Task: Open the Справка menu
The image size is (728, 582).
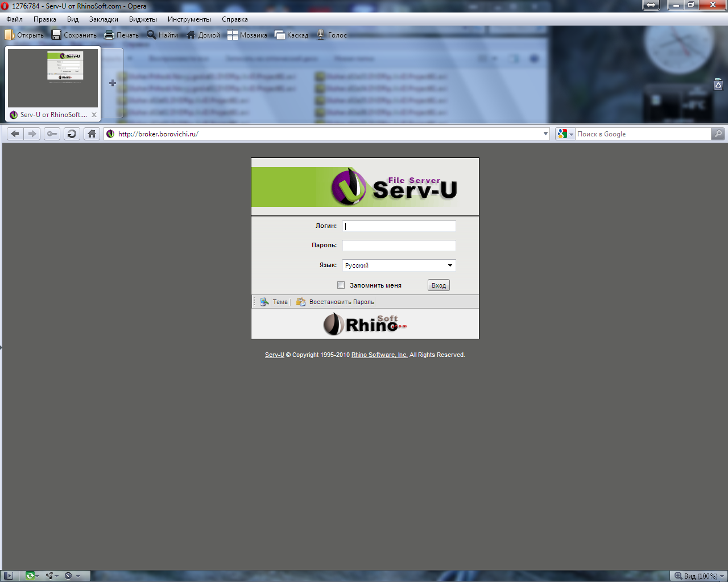Action: coord(235,19)
